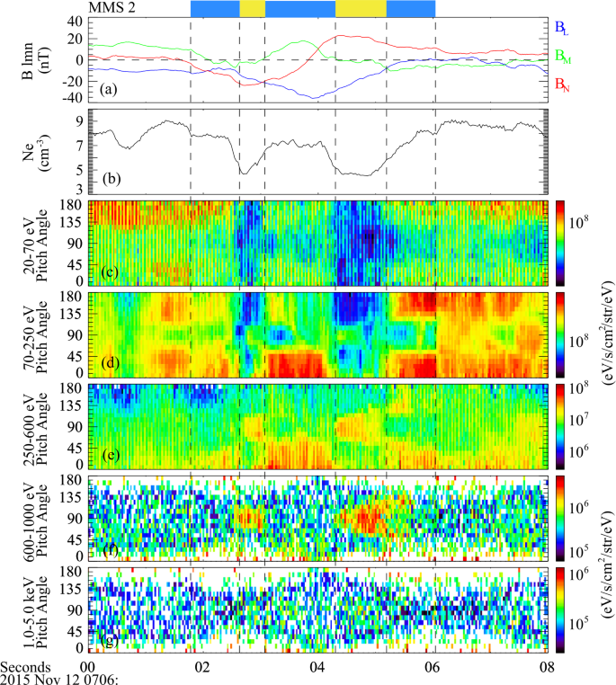Click the '08' seconds tick label

(547, 667)
